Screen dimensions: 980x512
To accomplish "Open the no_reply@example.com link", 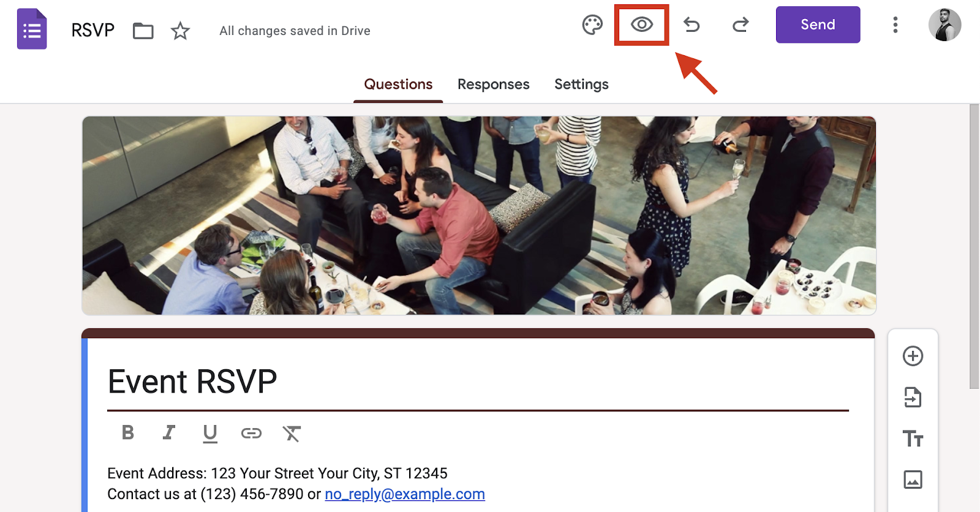I will pyautogui.click(x=405, y=494).
